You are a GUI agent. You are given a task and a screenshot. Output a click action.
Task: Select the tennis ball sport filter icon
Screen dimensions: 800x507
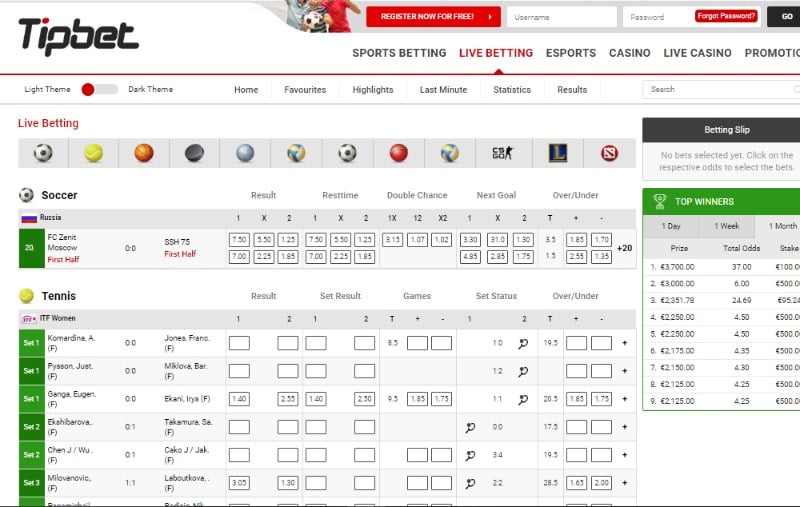(x=93, y=153)
